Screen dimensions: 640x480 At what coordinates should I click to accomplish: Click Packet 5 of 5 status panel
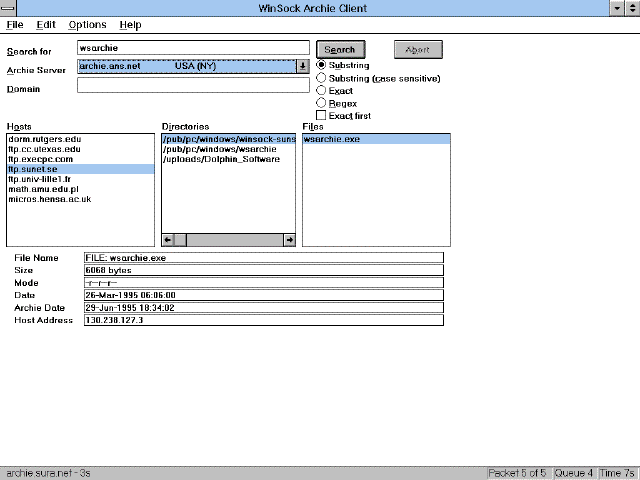pyautogui.click(x=519, y=473)
